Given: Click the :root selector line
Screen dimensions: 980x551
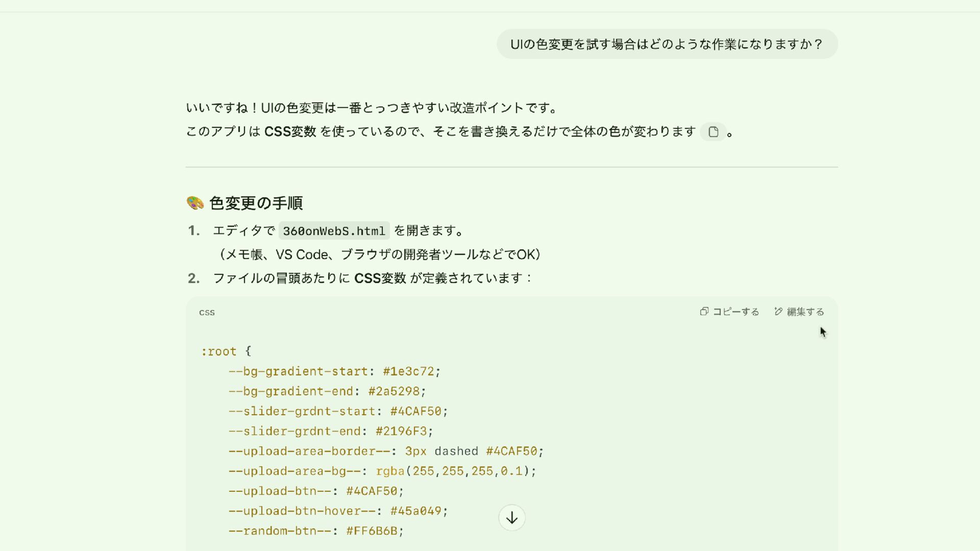Looking at the screenshot, I should [x=226, y=352].
